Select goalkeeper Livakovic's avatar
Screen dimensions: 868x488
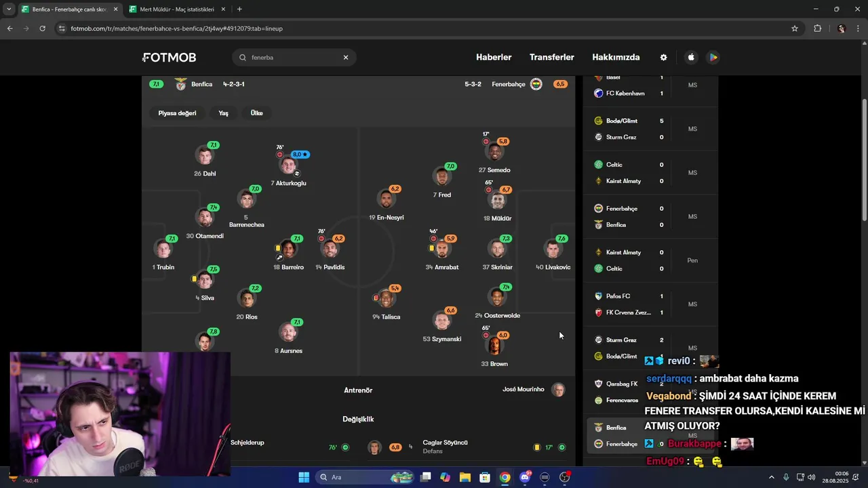(553, 249)
